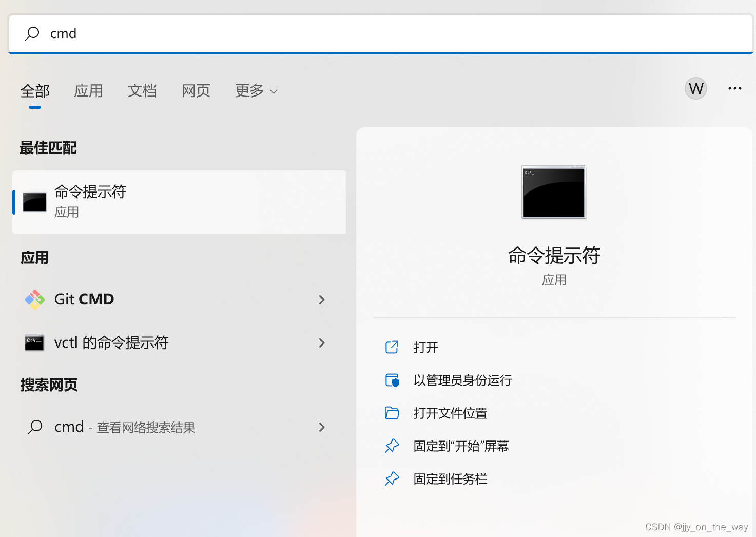Select the 网页 filter tab
The image size is (756, 537).
[x=196, y=91]
